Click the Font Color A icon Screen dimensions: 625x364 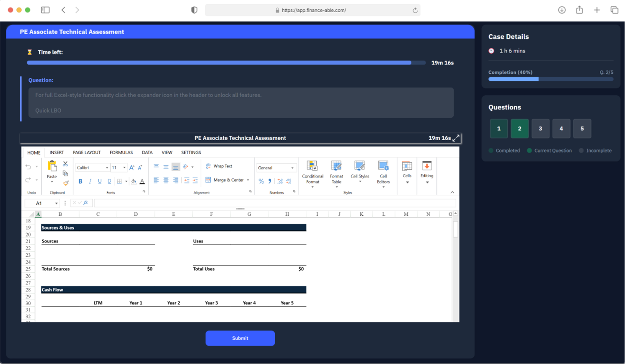[142, 181]
